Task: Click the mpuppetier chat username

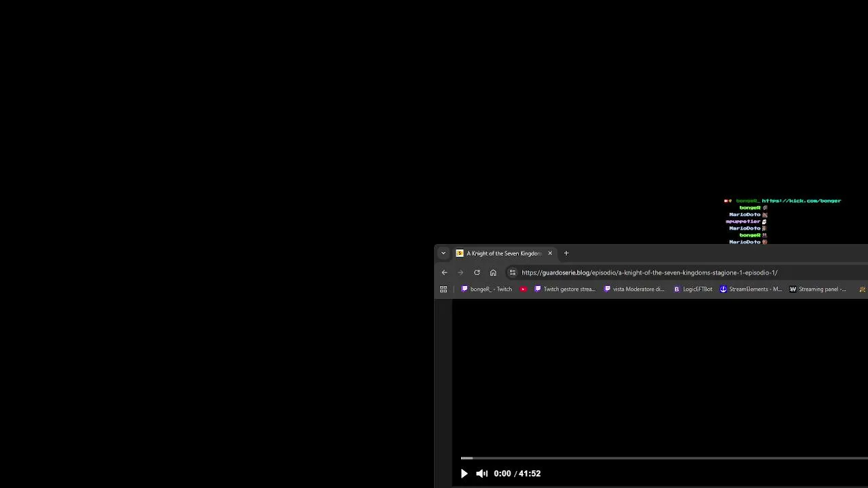Action: (743, 222)
